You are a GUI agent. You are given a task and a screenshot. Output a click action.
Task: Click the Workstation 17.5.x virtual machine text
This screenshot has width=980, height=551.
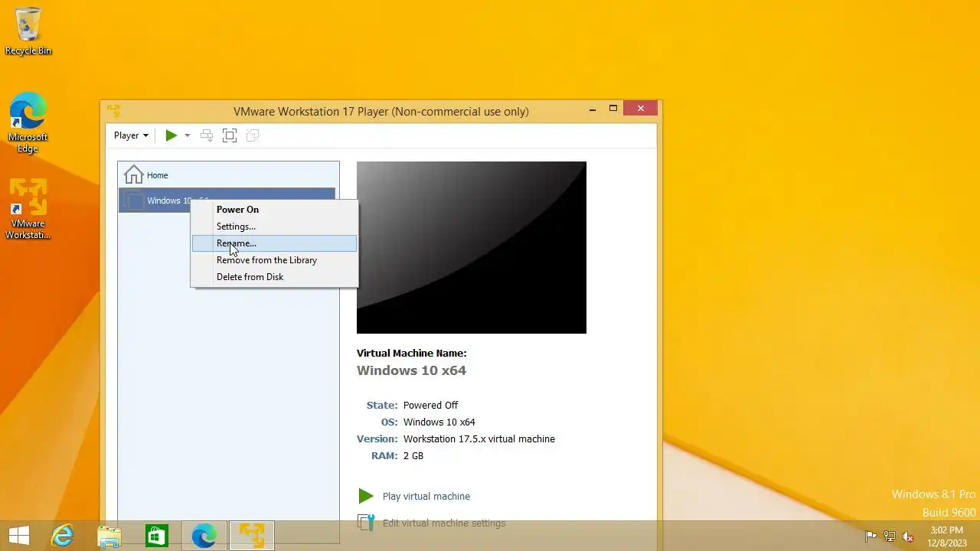[x=479, y=439]
